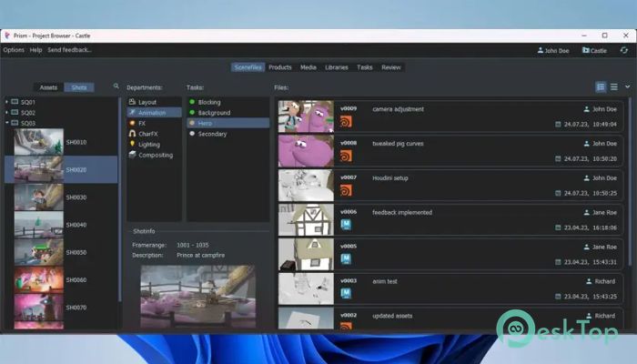The width and height of the screenshot is (637, 364).
Task: Open Send feedback menu item
Action: [69, 50]
